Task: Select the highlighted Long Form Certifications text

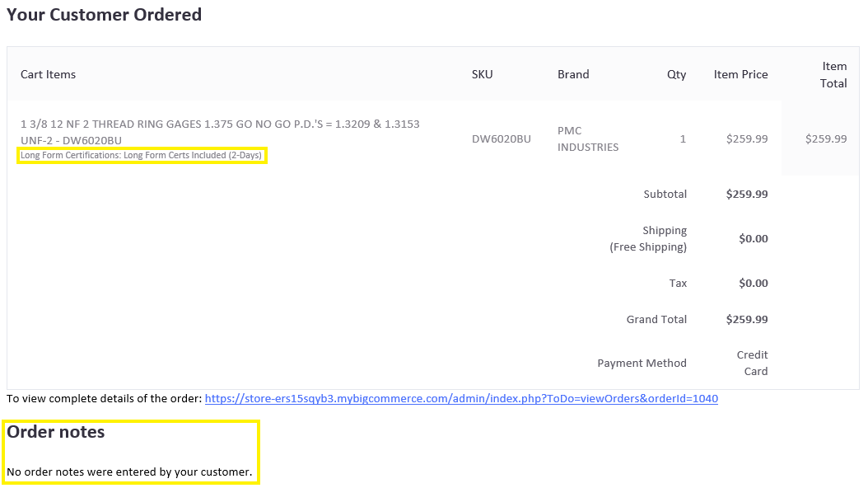Action: point(141,155)
